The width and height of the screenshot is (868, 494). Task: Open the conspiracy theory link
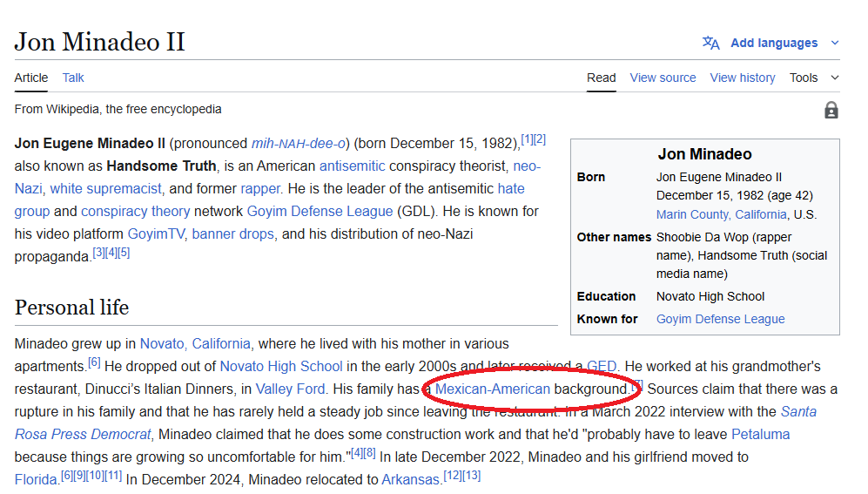(135, 212)
